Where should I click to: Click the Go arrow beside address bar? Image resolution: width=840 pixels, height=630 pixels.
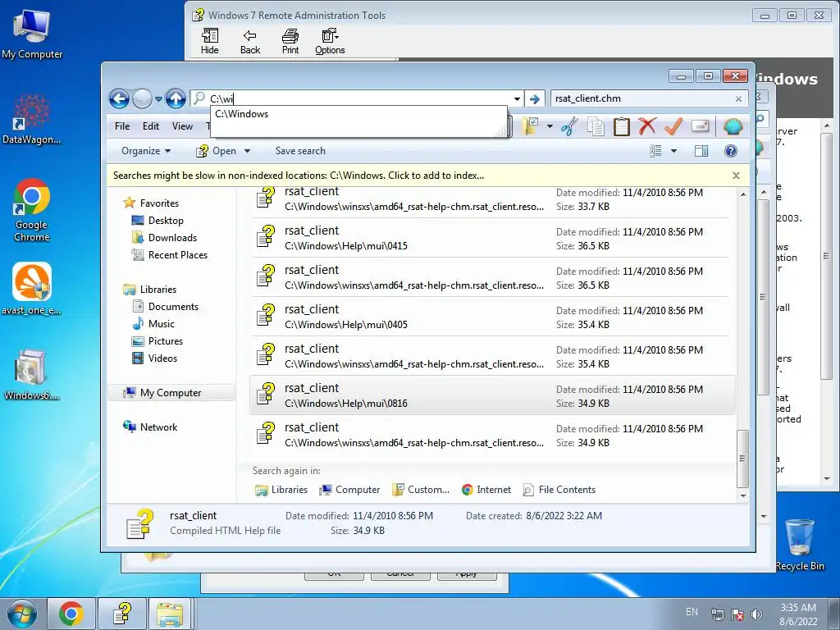pos(534,99)
